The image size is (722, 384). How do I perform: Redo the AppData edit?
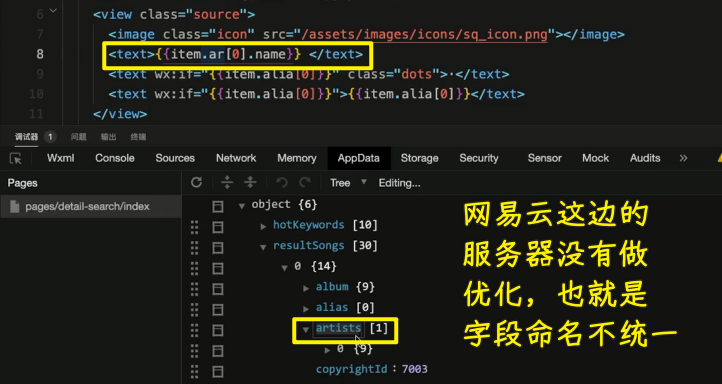tap(304, 183)
